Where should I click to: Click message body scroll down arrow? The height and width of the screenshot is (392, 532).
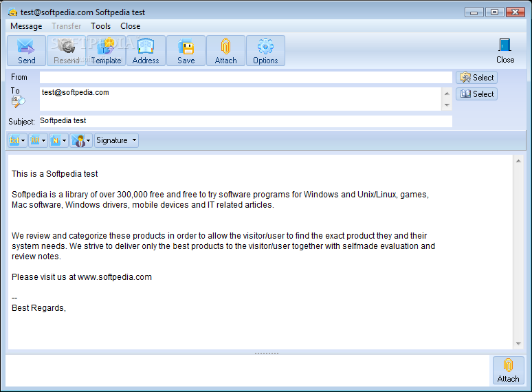[x=518, y=344]
